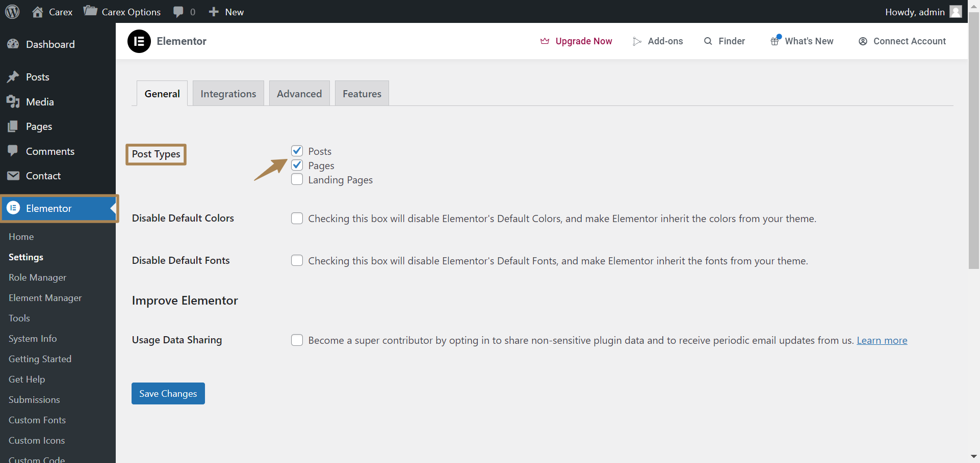This screenshot has width=980, height=463.
Task: Click the What's New gift icon
Action: pyautogui.click(x=775, y=41)
